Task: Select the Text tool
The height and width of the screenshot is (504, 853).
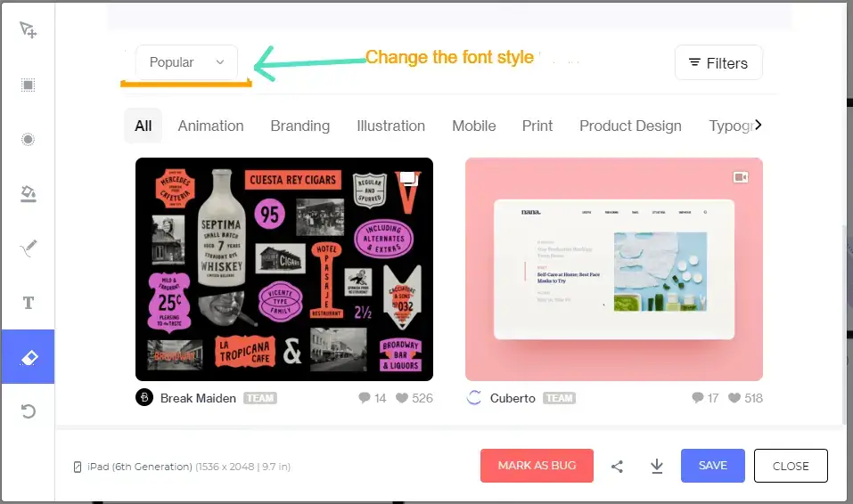Action: click(x=28, y=303)
